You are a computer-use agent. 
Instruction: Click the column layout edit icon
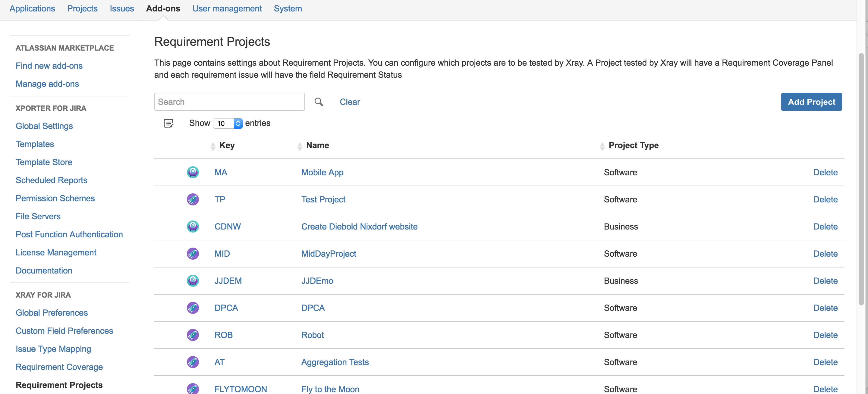[x=168, y=123]
